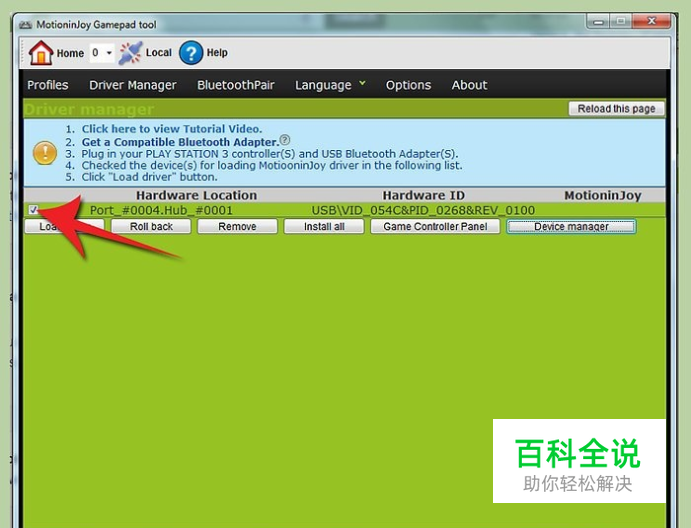Click the Help label in the toolbar
This screenshot has width=691, height=528.
(x=217, y=52)
